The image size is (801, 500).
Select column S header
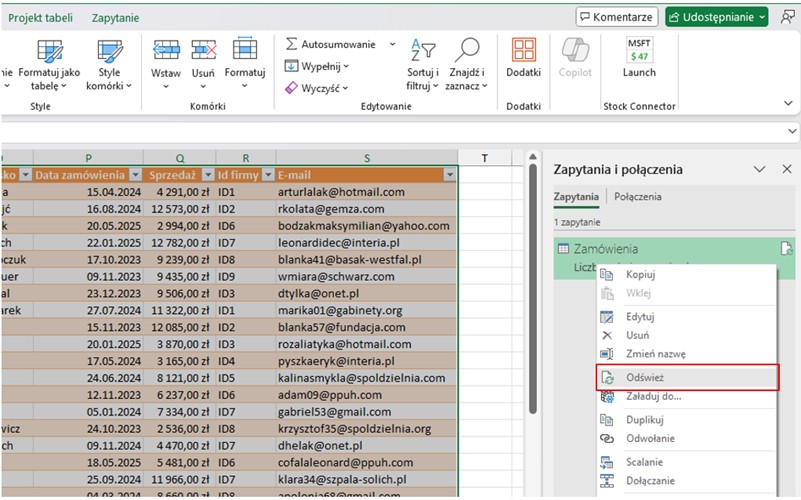click(x=367, y=158)
